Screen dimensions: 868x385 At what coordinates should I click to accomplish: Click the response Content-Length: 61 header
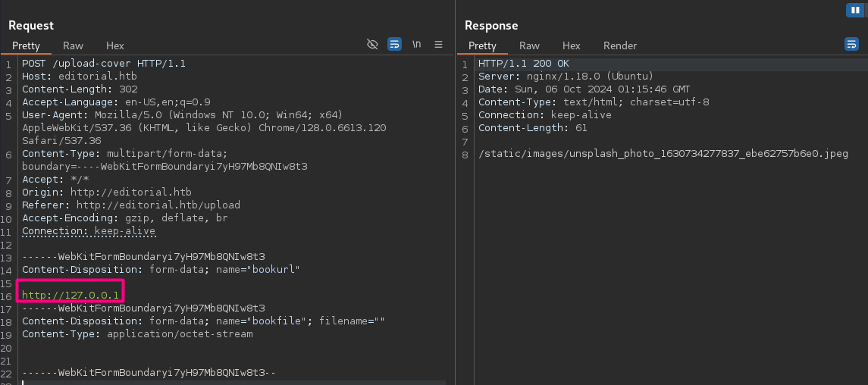tap(532, 128)
